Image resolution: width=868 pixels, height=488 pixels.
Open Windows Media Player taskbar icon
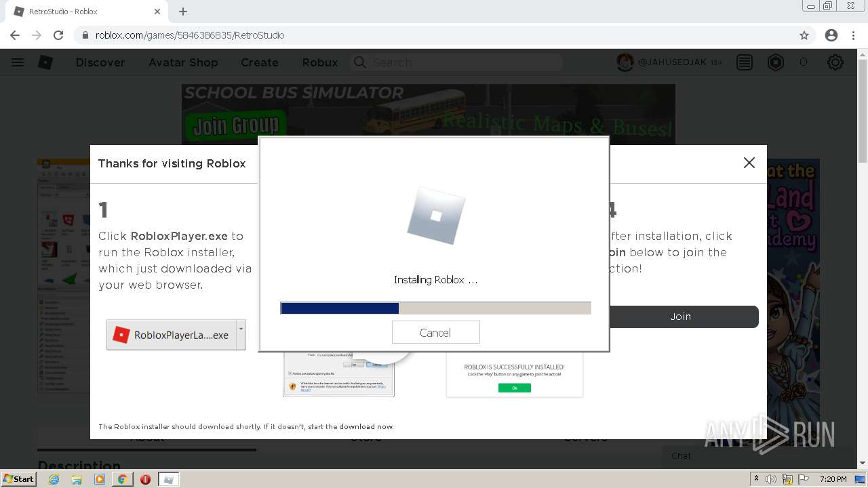(x=100, y=479)
